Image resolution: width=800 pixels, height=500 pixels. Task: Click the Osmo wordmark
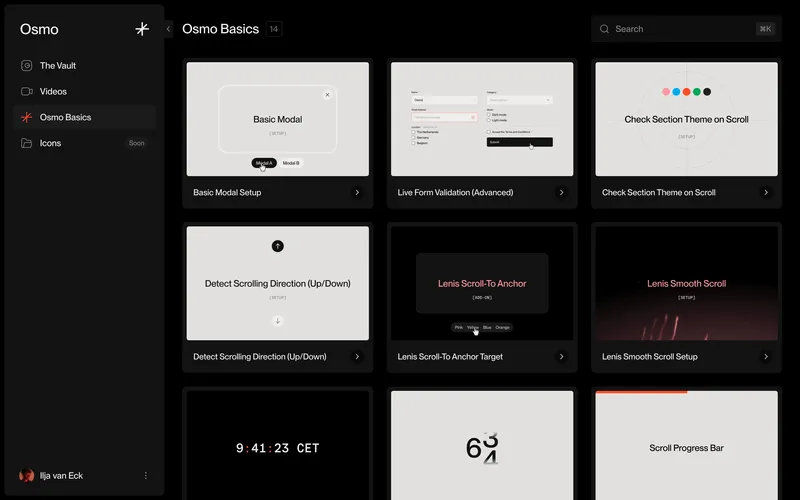(39, 29)
